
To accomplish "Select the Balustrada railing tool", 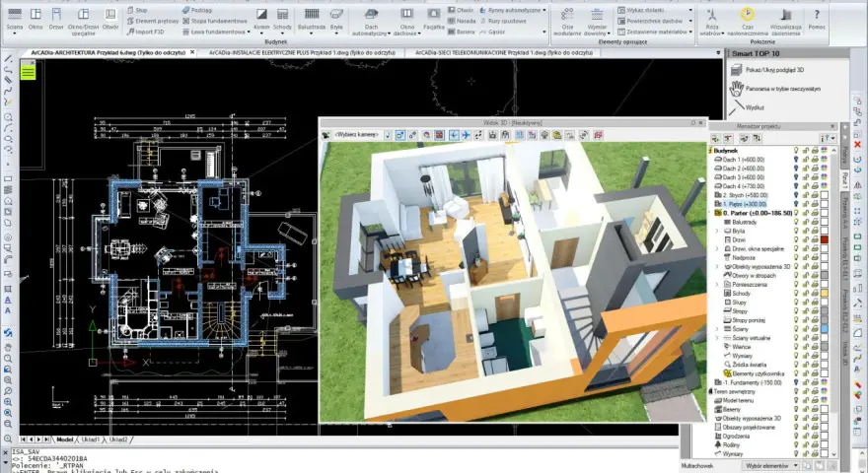I will click(312, 19).
